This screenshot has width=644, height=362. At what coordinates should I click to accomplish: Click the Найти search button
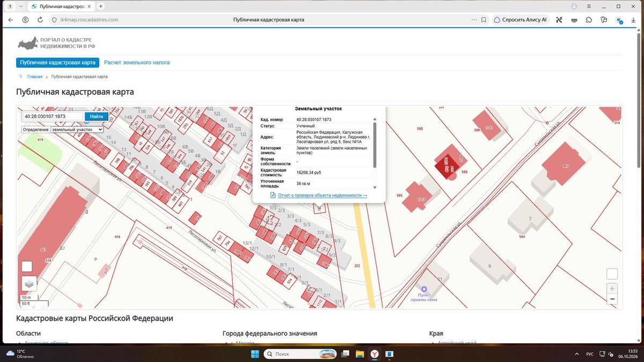[97, 116]
